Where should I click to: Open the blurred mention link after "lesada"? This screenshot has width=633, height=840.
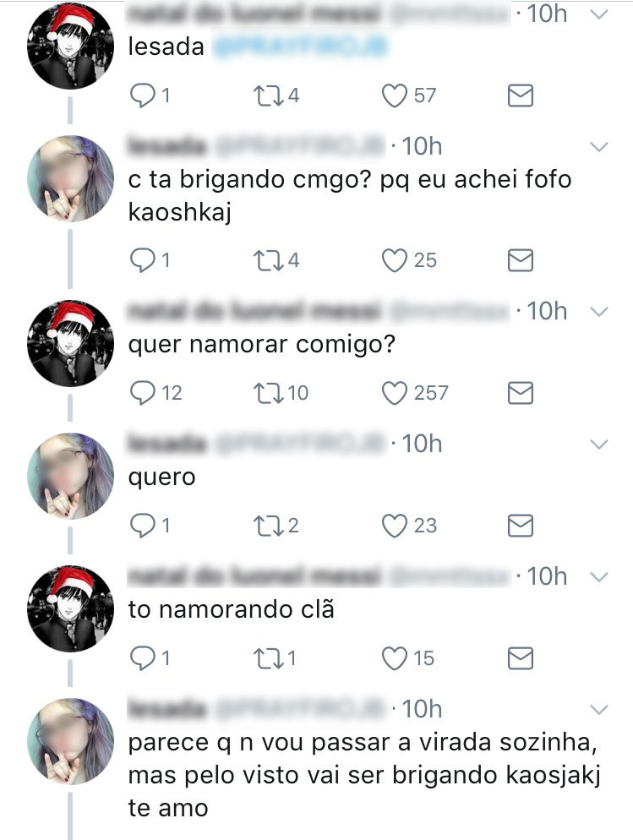[299, 47]
